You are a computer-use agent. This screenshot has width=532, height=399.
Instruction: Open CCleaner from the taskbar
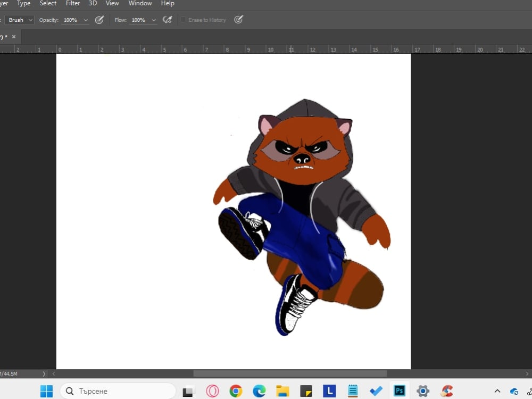[x=447, y=391]
